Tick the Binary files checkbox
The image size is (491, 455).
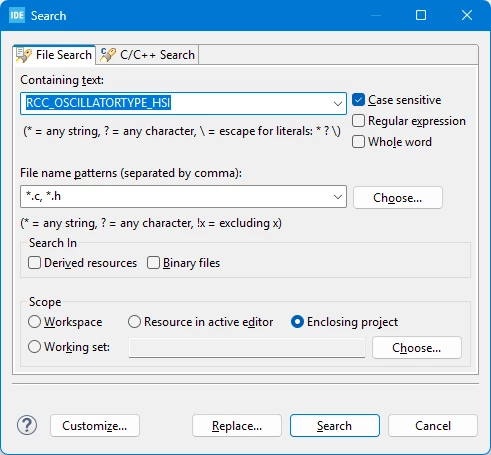click(x=153, y=263)
